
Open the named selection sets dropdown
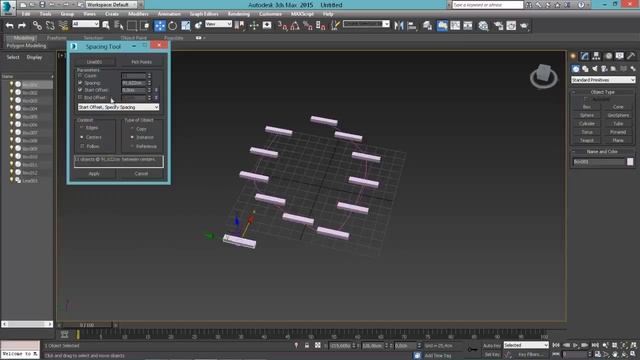point(366,24)
